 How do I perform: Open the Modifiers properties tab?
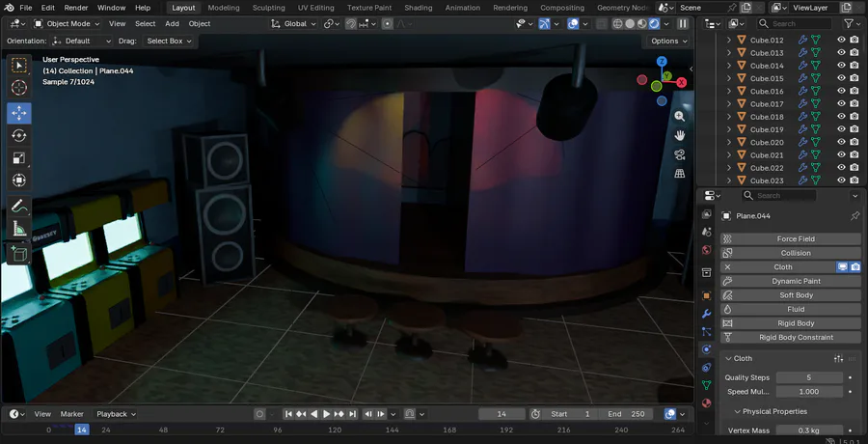pos(706,314)
